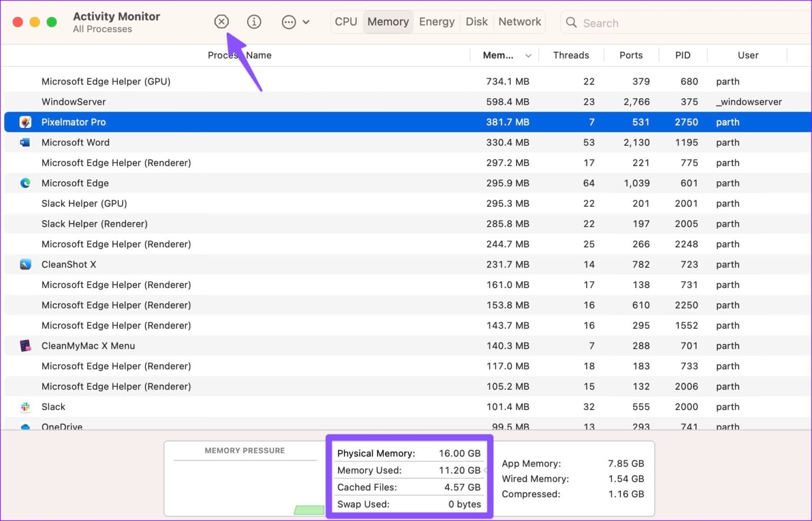Click the CleanMyMac X Menu icon
Screen dimensions: 812x521
pos(25,346)
